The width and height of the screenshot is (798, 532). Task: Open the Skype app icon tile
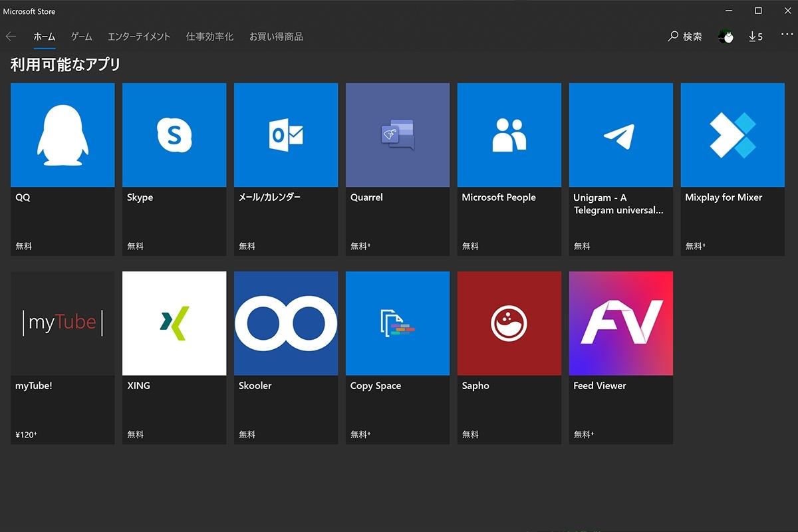174,135
